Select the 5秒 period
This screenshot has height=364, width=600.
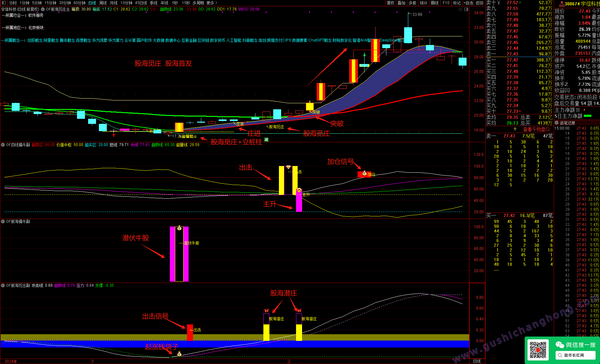(175, 3)
